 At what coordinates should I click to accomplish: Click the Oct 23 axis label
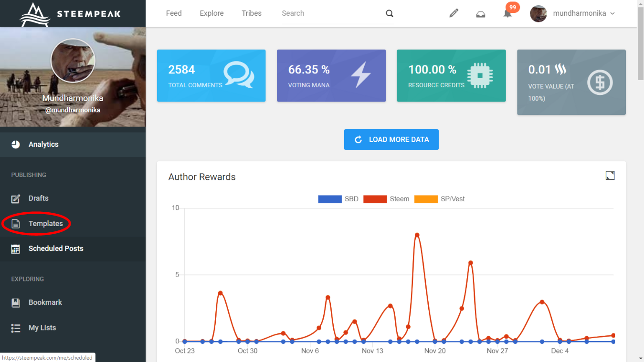click(x=185, y=351)
